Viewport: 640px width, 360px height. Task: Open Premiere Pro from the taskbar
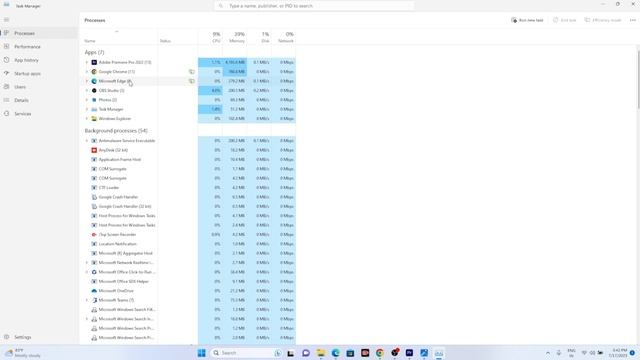409,353
